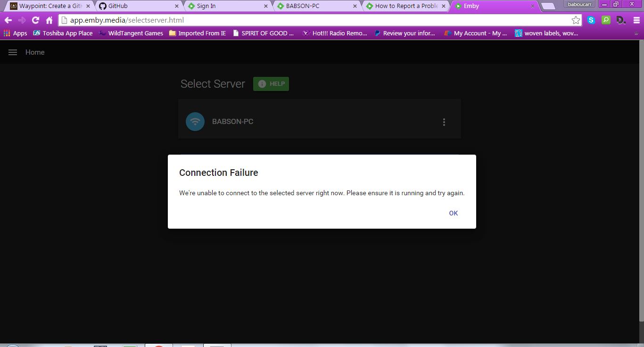Close the Waypoint tab
Viewport: 644px width, 347px height.
88,6
